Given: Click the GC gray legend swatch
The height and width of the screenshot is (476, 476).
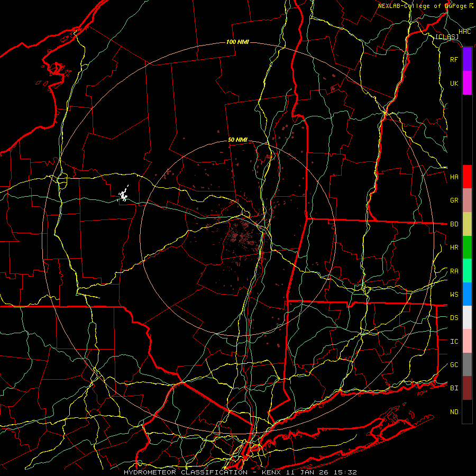Looking at the screenshot, I should pyautogui.click(x=467, y=364).
